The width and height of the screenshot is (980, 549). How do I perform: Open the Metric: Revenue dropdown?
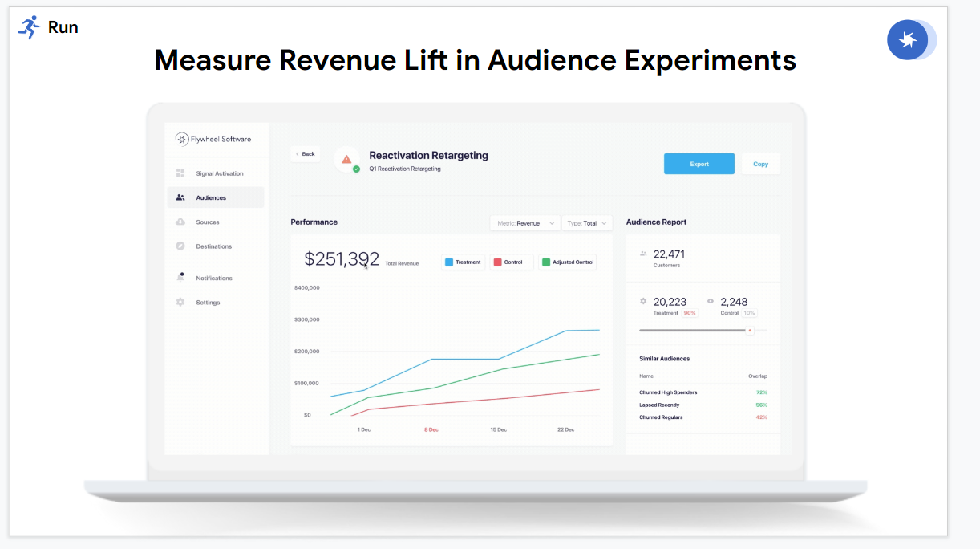[x=525, y=223]
